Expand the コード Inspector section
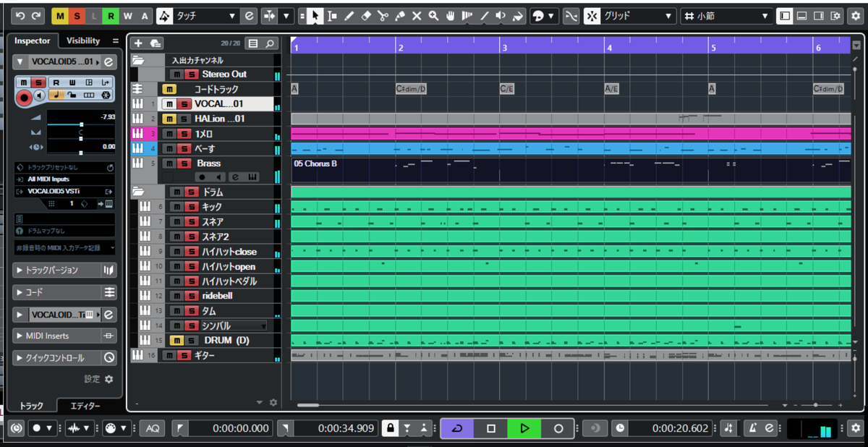Viewport: 868px width, 447px height. coord(56,292)
